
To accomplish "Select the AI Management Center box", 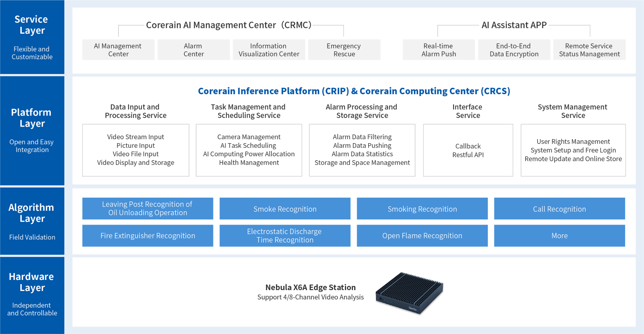I will click(x=118, y=50).
